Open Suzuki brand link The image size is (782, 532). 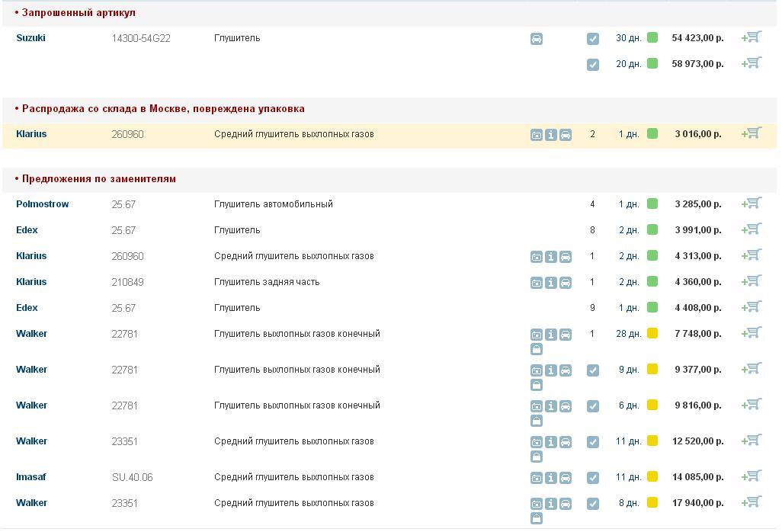[x=30, y=38]
